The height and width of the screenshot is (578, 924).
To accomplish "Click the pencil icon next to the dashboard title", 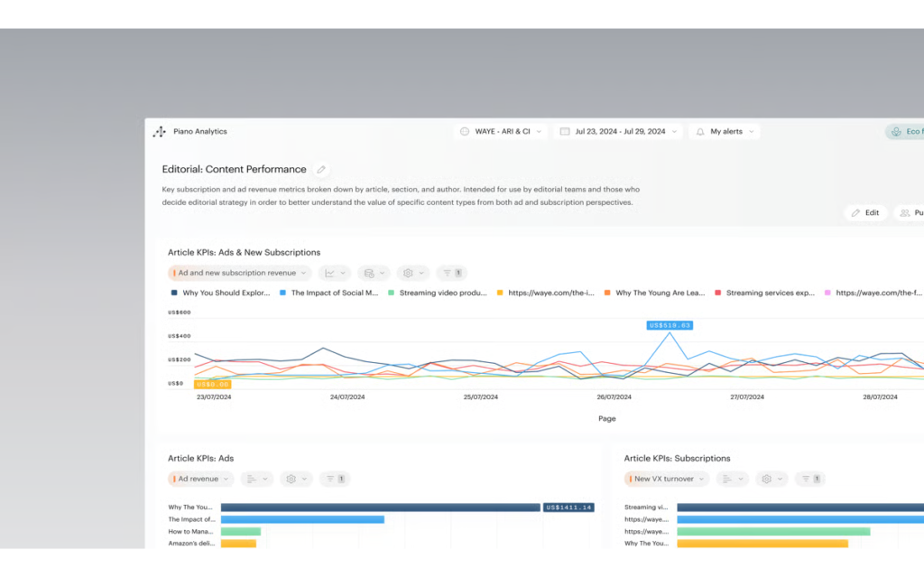I will coord(321,169).
